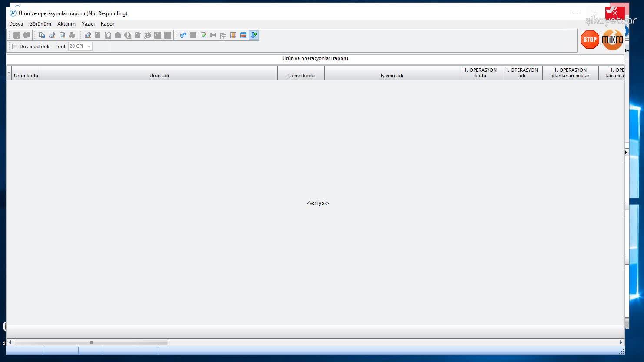Open the Aktarım menu
Screen dimensions: 644x362
pyautogui.click(x=66, y=24)
